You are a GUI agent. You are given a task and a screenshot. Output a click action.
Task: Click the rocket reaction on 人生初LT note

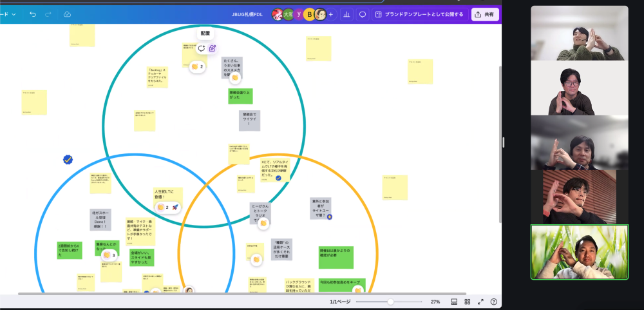(175, 208)
